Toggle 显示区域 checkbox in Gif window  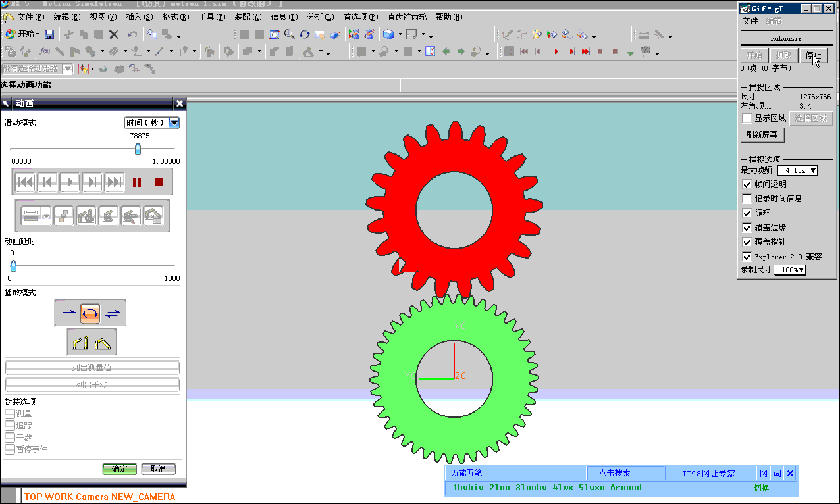tap(747, 118)
